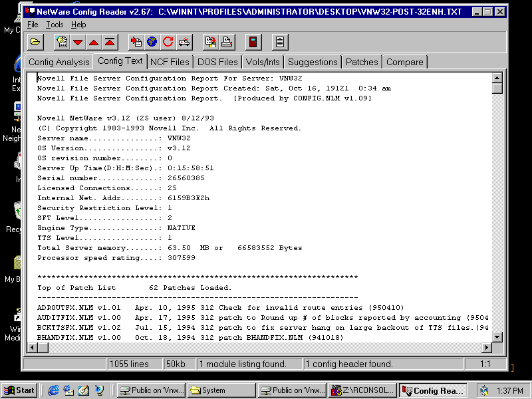Click the app icon in the title bar
The image size is (532, 399).
pos(30,12)
